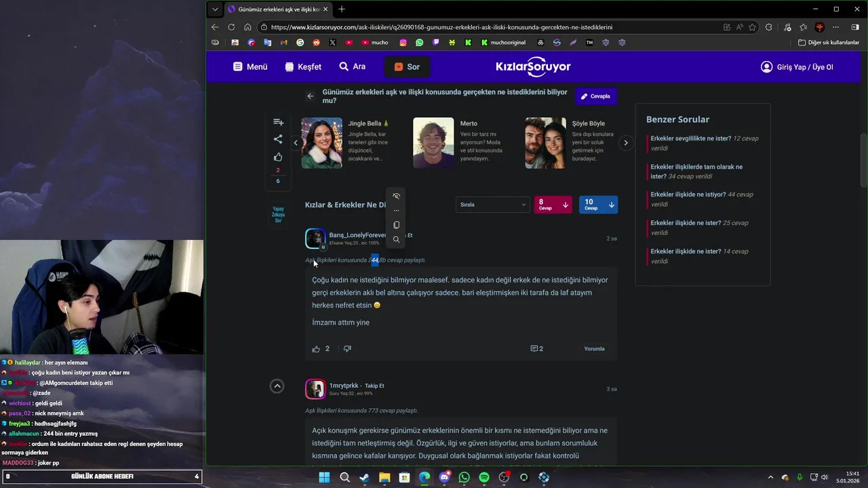The height and width of the screenshot is (488, 868).
Task: Open 'Erkekler ilişkide ne istiyor?' 44 cevap
Action: click(x=688, y=195)
